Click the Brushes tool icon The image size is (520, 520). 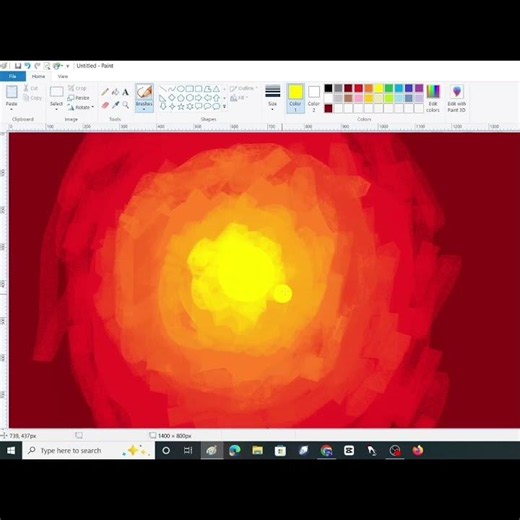pos(144,92)
